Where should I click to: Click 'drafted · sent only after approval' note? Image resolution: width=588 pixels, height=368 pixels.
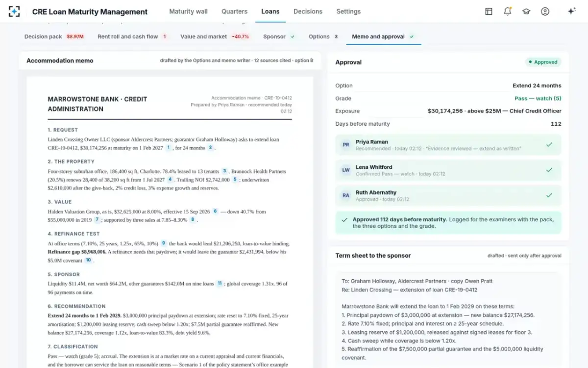524,256
